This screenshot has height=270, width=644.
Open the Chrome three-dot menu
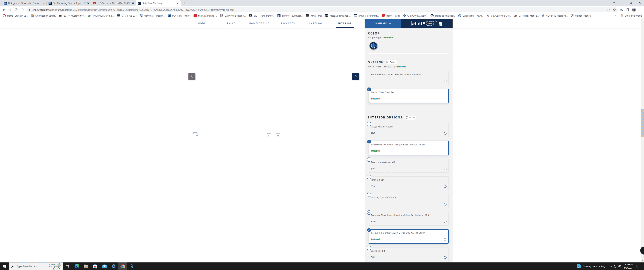pos(640,10)
